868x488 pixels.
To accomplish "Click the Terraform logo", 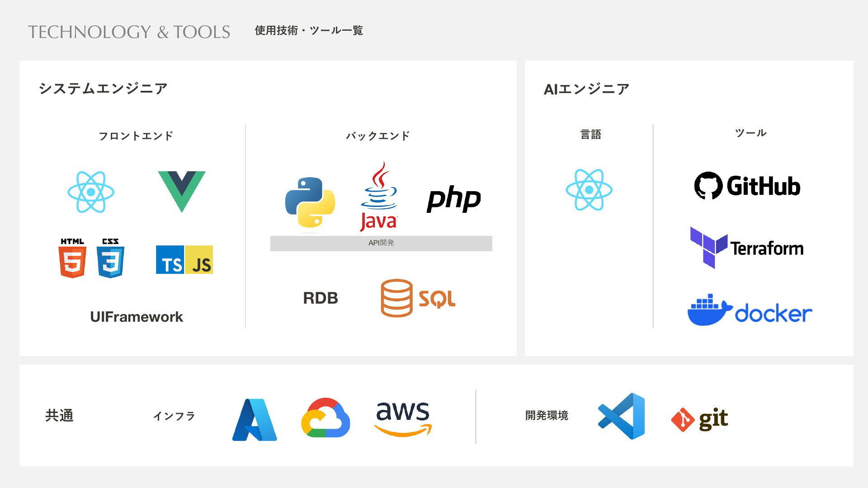I will pos(747,248).
